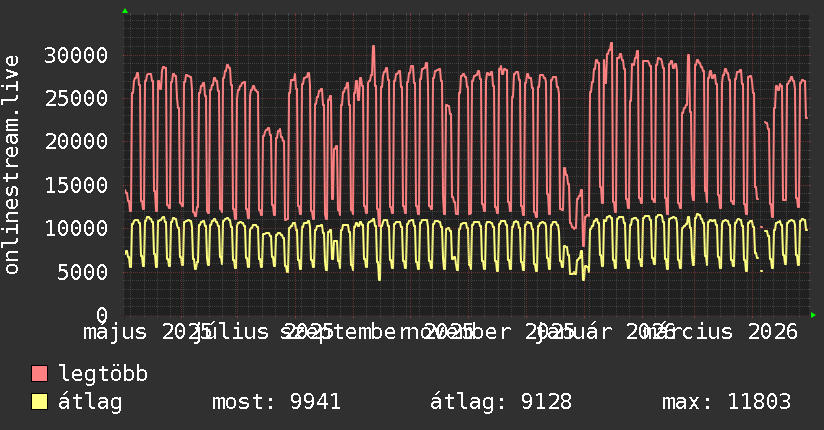The width and height of the screenshot is (824, 430).
Task: Click the 20000 y-axis label
Action: (76, 141)
